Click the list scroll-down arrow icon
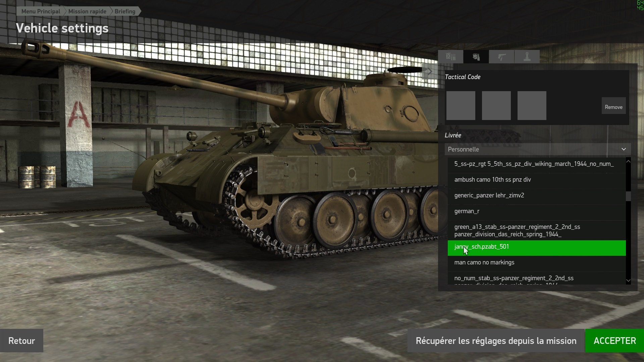 pyautogui.click(x=628, y=281)
